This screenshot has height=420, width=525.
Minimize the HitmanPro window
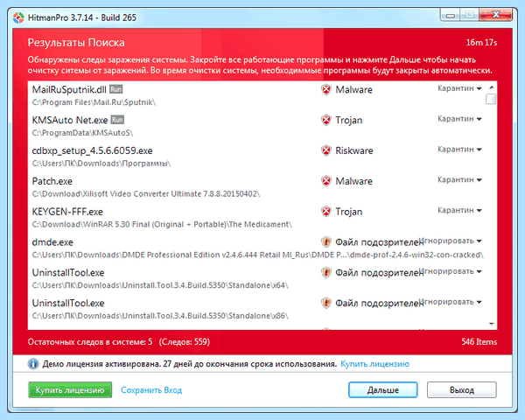click(x=451, y=16)
